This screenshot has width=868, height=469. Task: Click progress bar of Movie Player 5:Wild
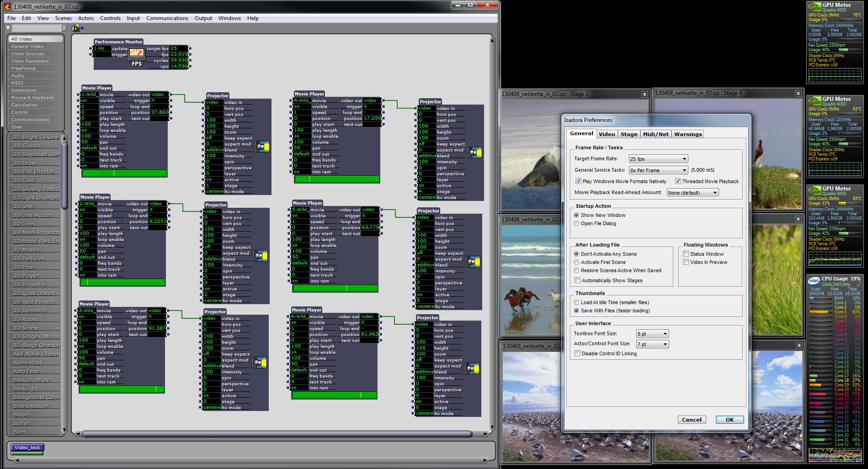pos(335,288)
